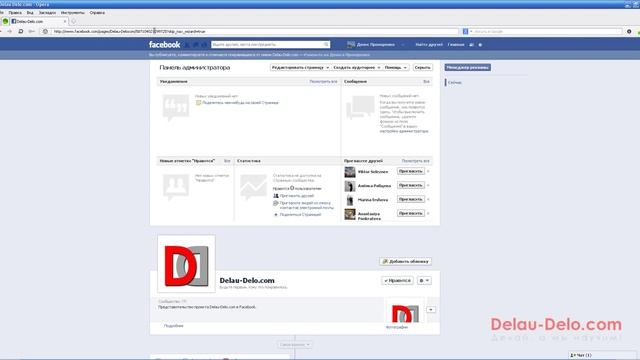Open the Чат bar in the bottom-right corner
Image resolution: width=640 pixels, height=360 pixels.
pos(602,355)
